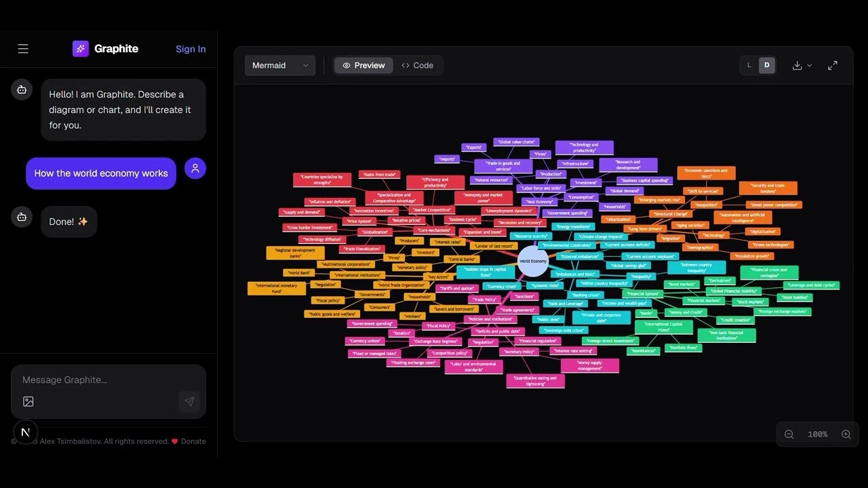Expand the Mermaid dropdown chevron arrow
This screenshot has width=868, height=488.
tap(305, 65)
